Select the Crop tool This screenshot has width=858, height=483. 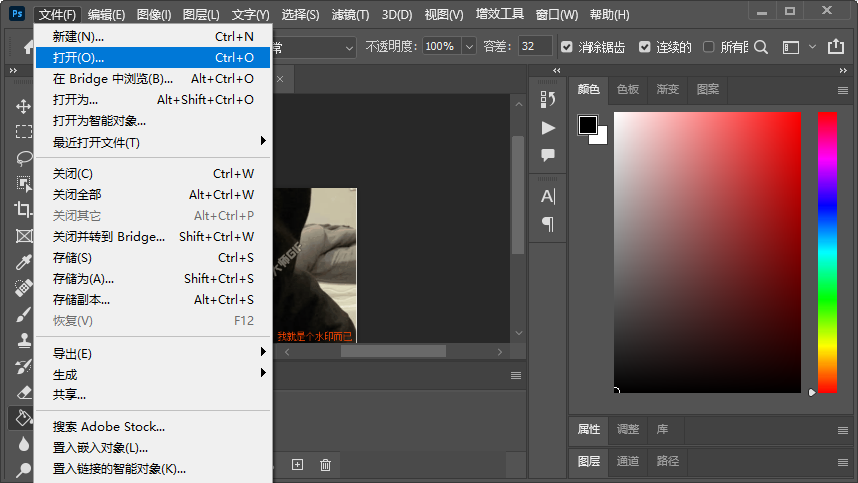coord(23,210)
